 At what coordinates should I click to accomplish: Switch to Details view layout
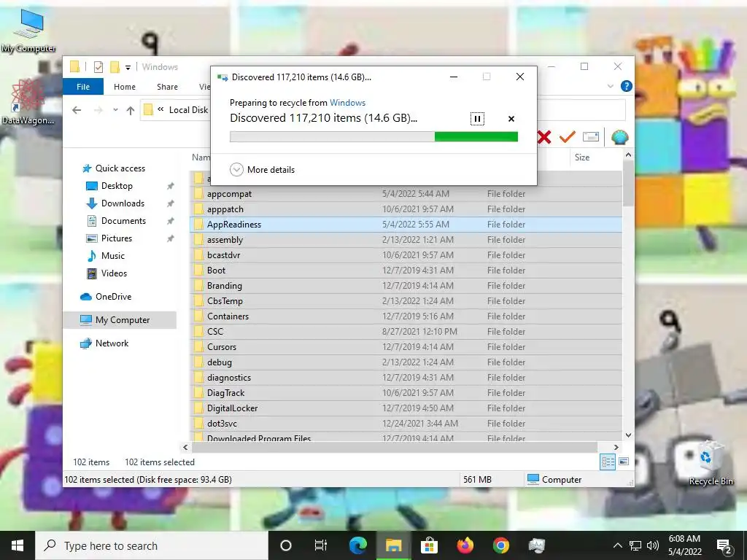click(x=608, y=462)
